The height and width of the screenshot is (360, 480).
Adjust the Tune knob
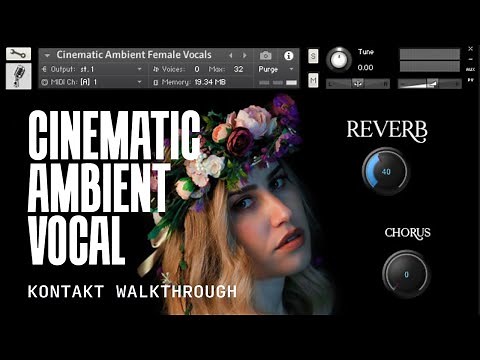[339, 60]
